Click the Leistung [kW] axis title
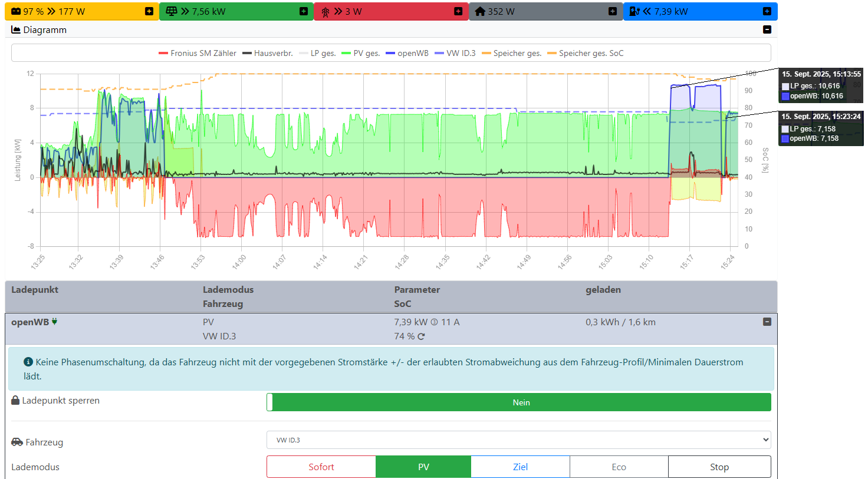Viewport: 868px width, 479px height. pos(18,160)
